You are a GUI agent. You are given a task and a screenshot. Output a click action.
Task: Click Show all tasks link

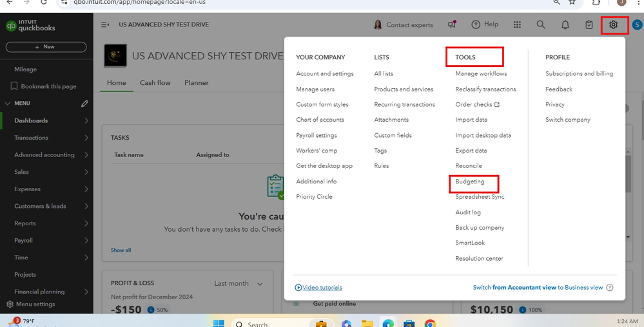tap(121, 250)
